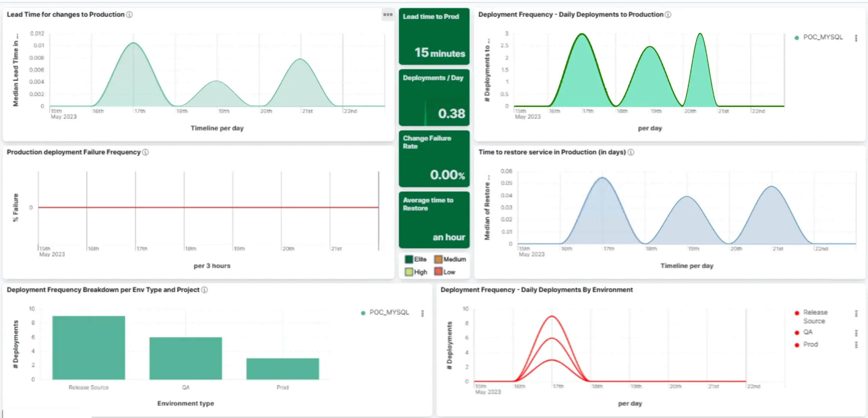Select the Change Failure Rate metric tile
Screen dimensions: 868x418
(434, 159)
